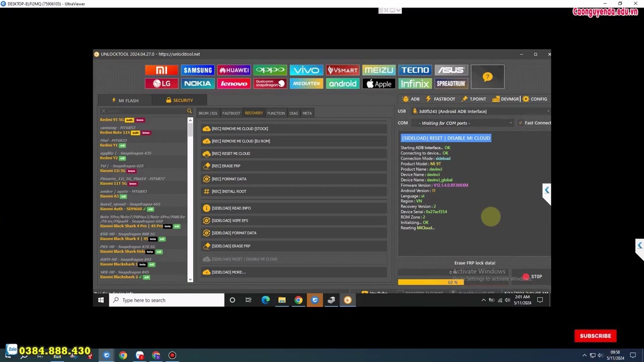Viewport: 644px width, 362px height.
Task: Switch to the DIAG tab
Action: pos(293,113)
